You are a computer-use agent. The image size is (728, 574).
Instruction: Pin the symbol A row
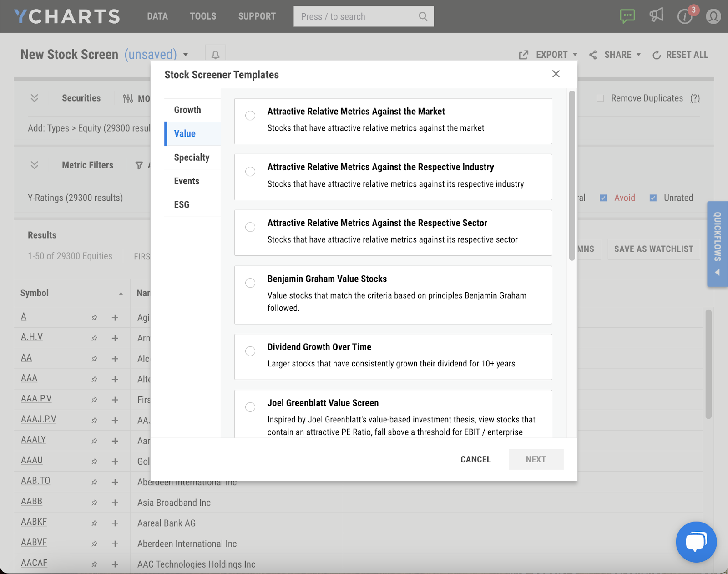tap(95, 318)
